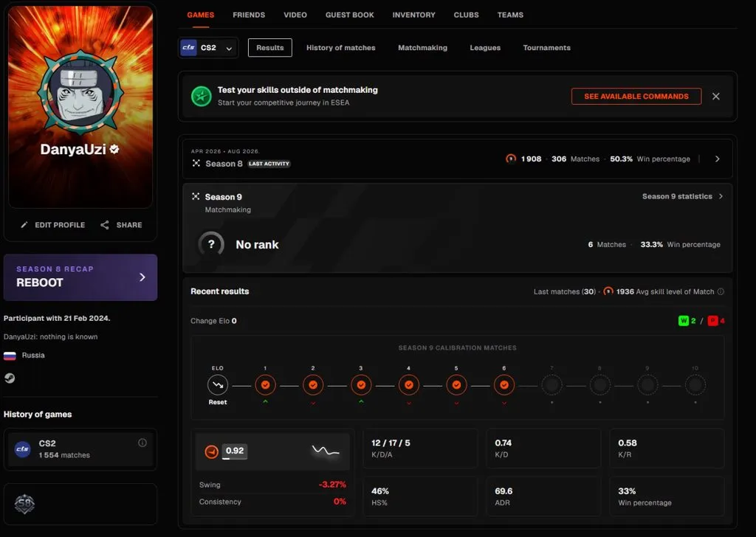Expand Season 8 details with chevron
Viewport: 756px width, 537px height.
tap(718, 159)
